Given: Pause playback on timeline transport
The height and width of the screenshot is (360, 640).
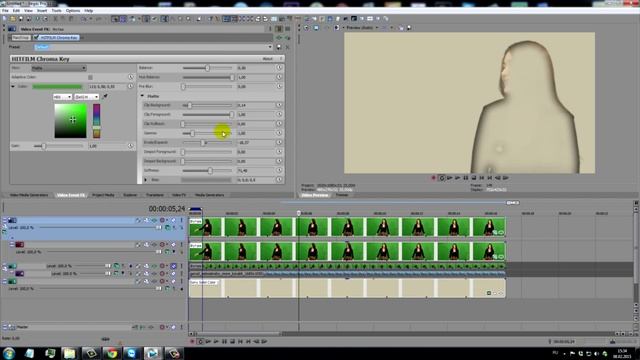Looking at the screenshot, I should [x=224, y=342].
